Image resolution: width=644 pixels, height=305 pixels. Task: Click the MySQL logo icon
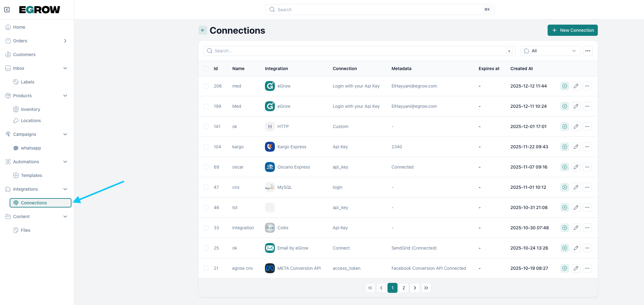[270, 187]
